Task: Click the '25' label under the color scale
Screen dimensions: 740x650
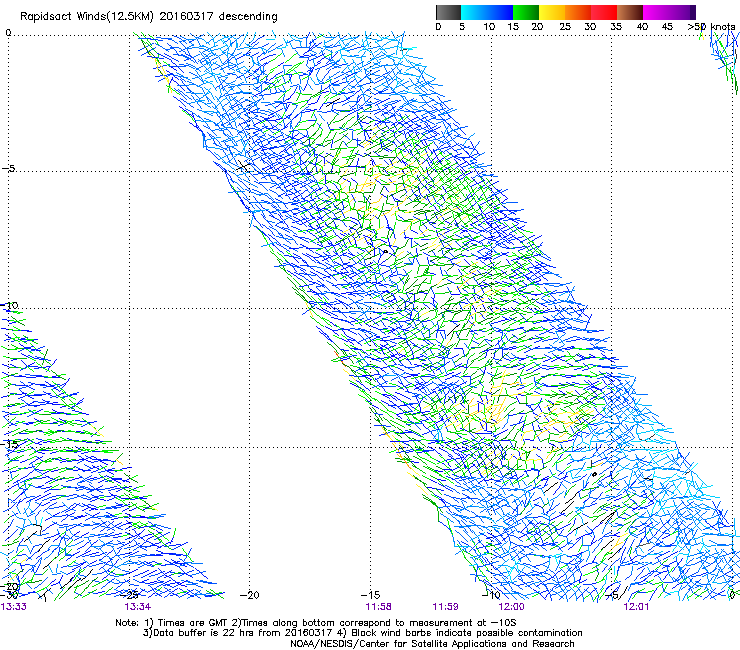Action: pos(565,27)
